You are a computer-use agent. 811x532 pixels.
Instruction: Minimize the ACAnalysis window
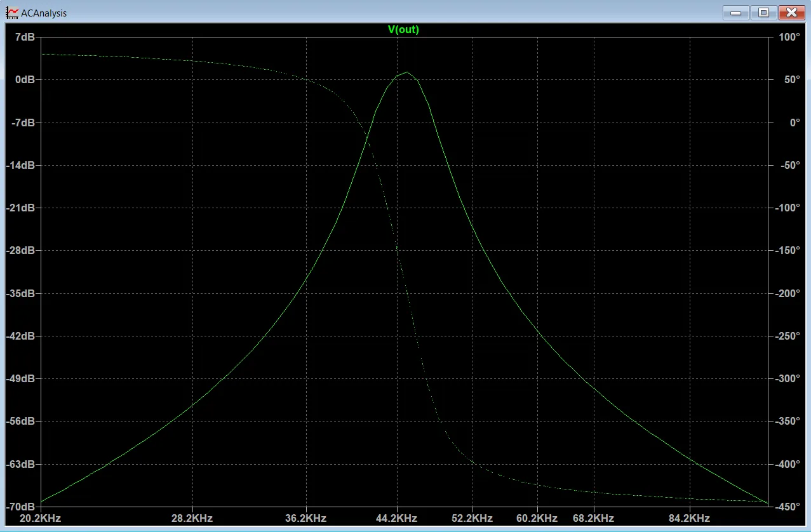pyautogui.click(x=736, y=12)
